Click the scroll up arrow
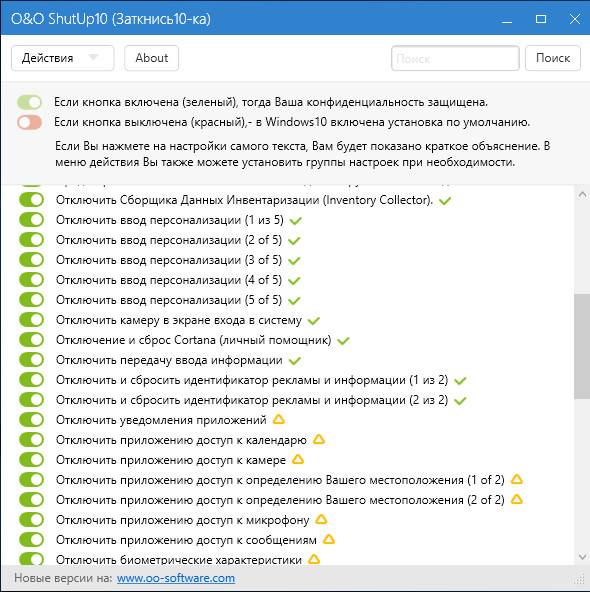590x592 pixels. pyautogui.click(x=582, y=195)
